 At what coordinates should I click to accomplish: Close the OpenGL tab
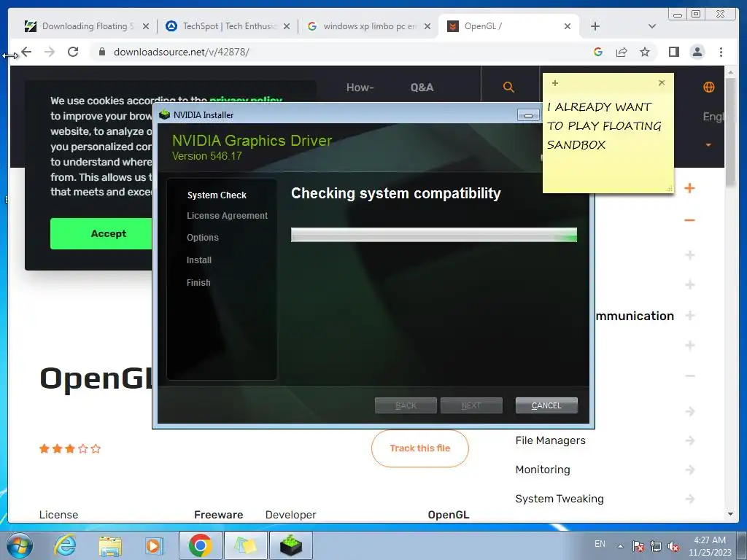coord(568,26)
